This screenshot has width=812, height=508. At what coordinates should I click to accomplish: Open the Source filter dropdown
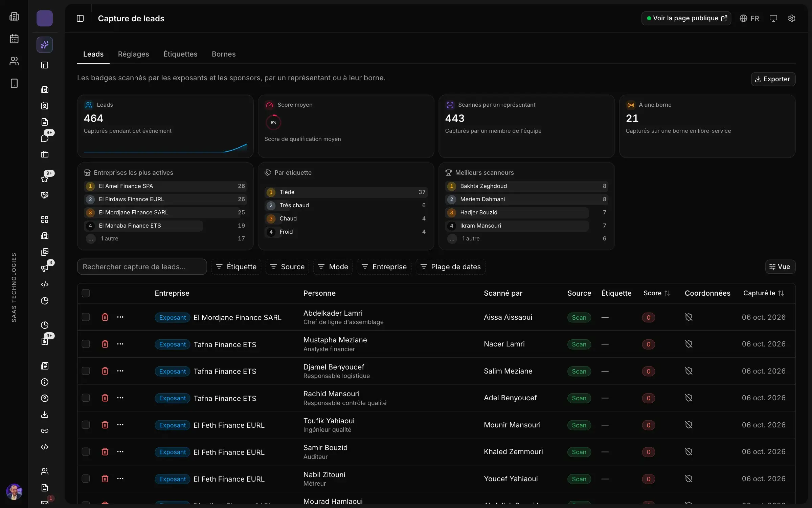click(287, 267)
